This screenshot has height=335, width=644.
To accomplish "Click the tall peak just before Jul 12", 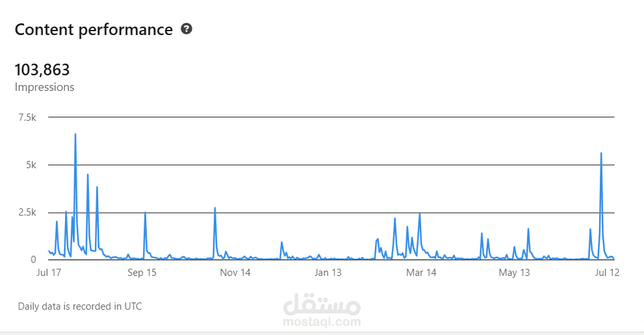I will tap(601, 153).
